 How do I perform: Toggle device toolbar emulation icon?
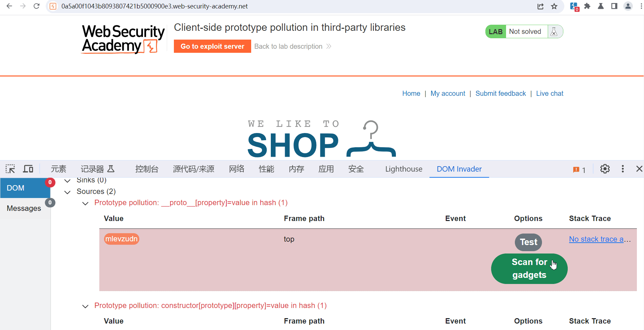(x=28, y=169)
